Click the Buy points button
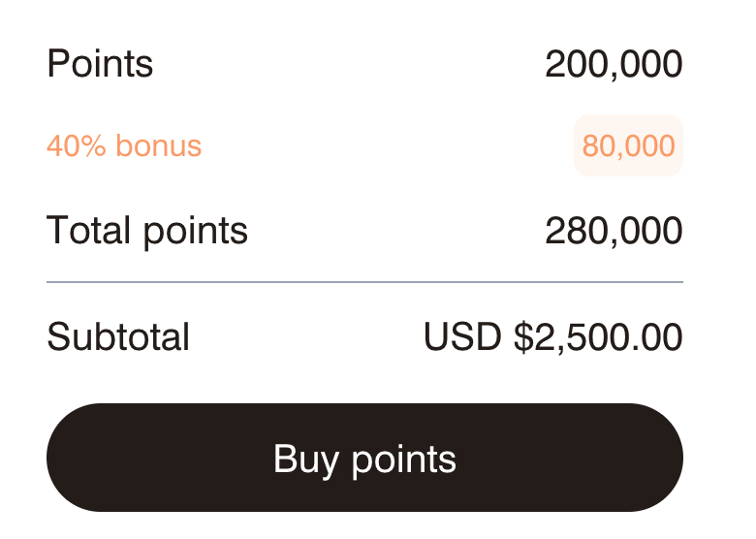Image resolution: width=756 pixels, height=539 pixels. click(364, 458)
